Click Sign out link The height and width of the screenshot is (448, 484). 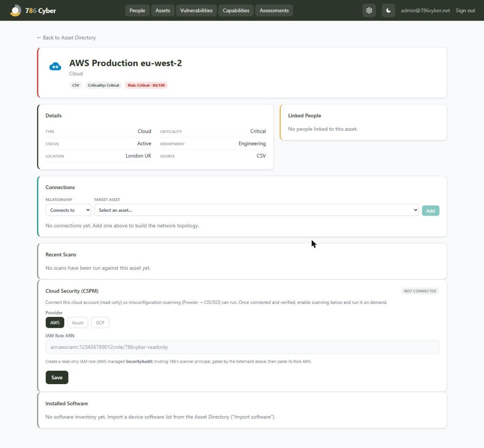(x=465, y=11)
